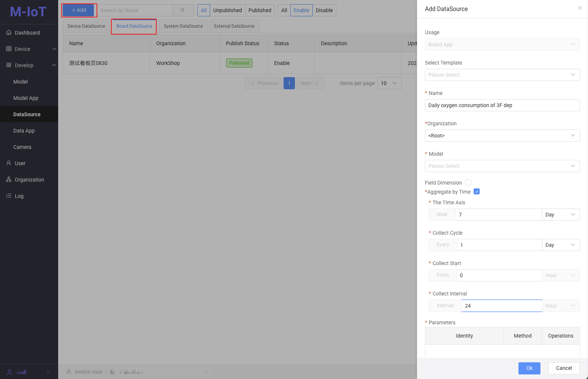Switch to System DataSource tab
Screen dimensions: 588x379
pos(183,26)
